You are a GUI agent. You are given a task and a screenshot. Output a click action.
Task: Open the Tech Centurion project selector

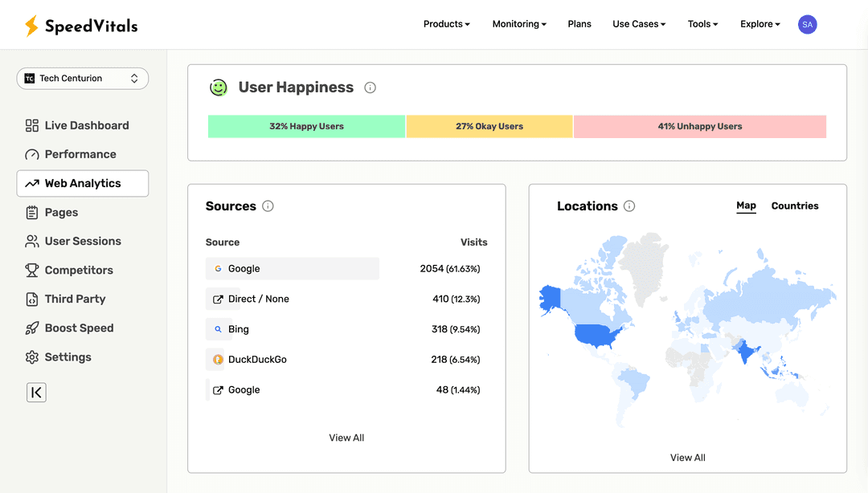click(82, 78)
